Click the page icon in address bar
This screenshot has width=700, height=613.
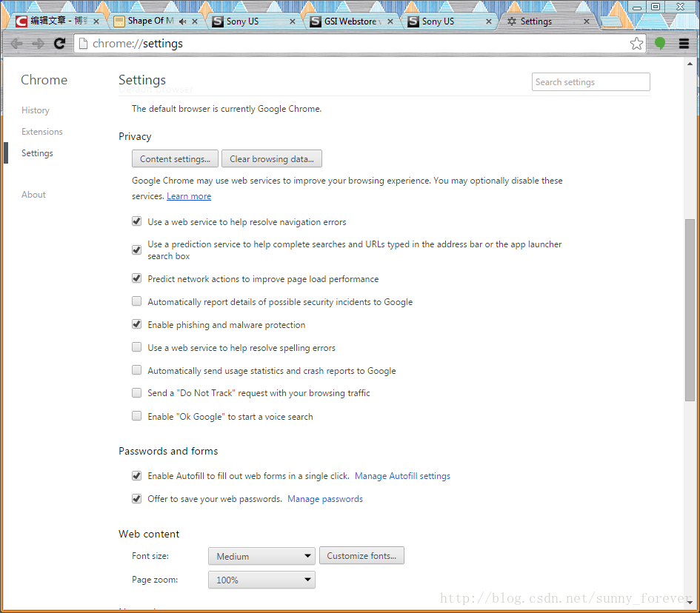coord(83,43)
